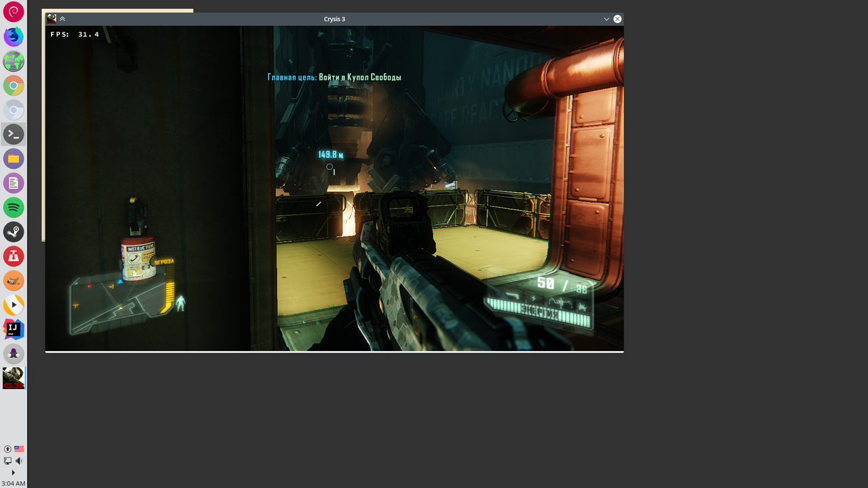Click the ammo counter showing 50
The width and height of the screenshot is (868, 488).
(x=546, y=283)
